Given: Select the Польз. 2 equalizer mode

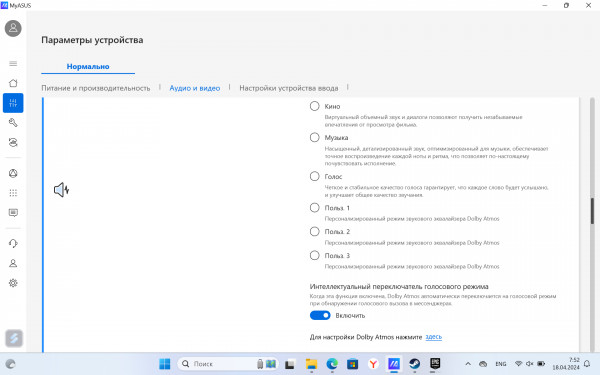Looking at the screenshot, I should click(x=315, y=232).
